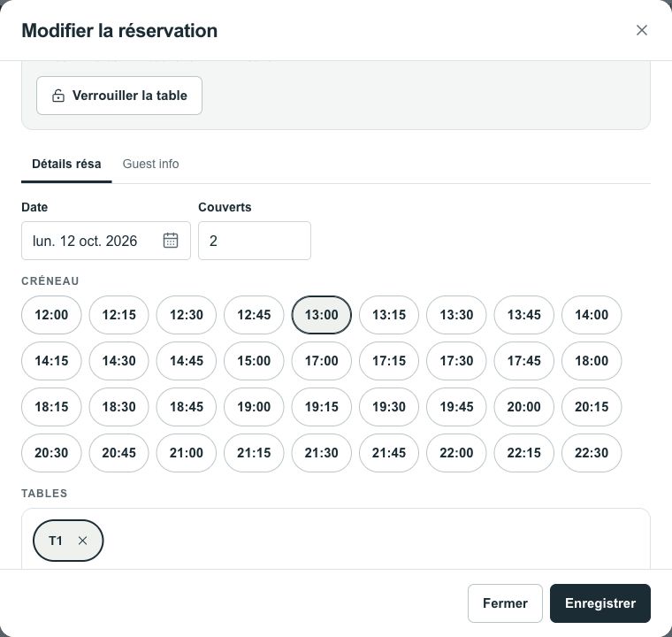The height and width of the screenshot is (637, 672).
Task: Set the reservation to 18:15
Action: pyautogui.click(x=51, y=407)
